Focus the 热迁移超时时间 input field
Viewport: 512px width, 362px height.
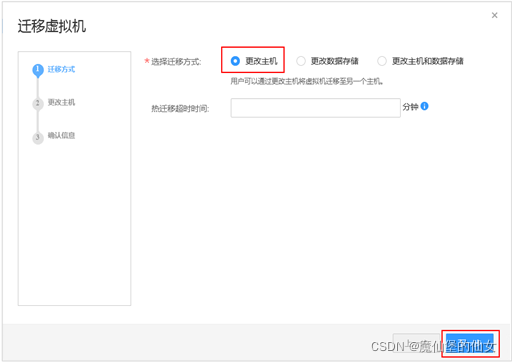[315, 108]
